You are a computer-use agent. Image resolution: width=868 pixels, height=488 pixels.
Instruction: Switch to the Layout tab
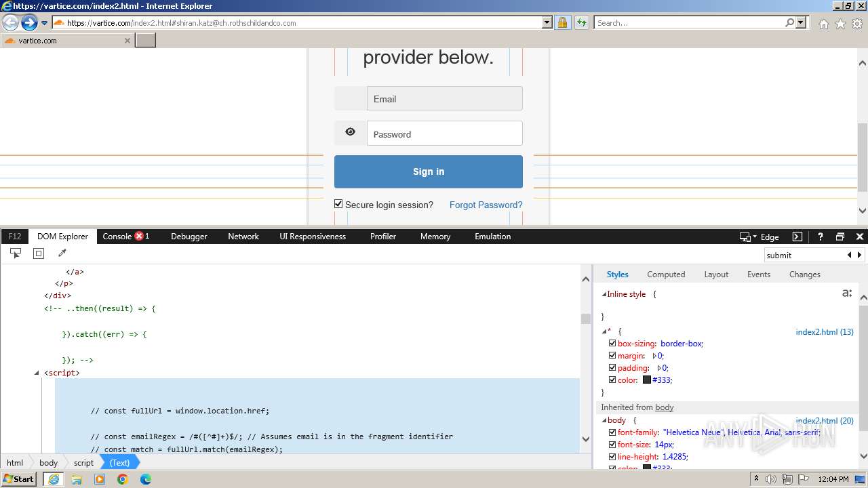716,274
